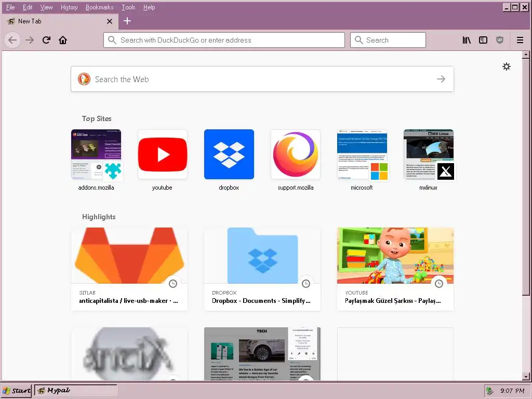Click into Search the Web box

[262, 79]
